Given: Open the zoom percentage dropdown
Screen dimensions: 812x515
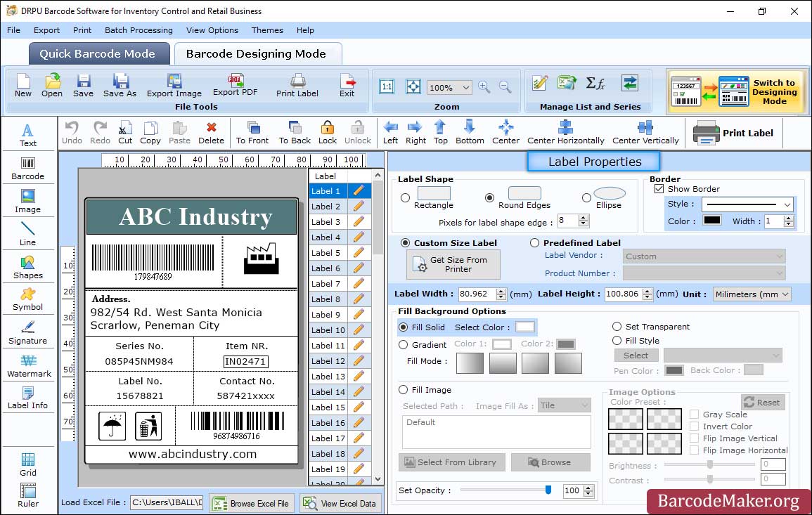Looking at the screenshot, I should (x=465, y=87).
